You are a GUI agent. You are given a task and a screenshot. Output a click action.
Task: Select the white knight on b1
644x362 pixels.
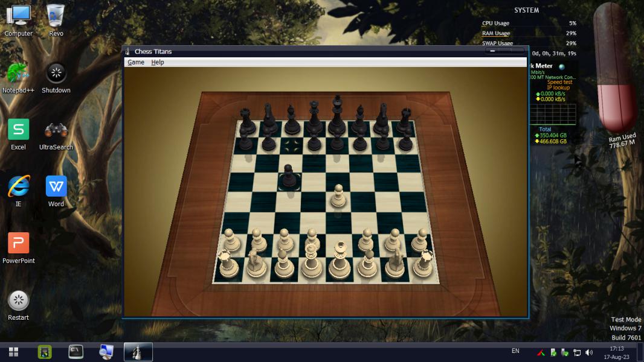[256, 264]
